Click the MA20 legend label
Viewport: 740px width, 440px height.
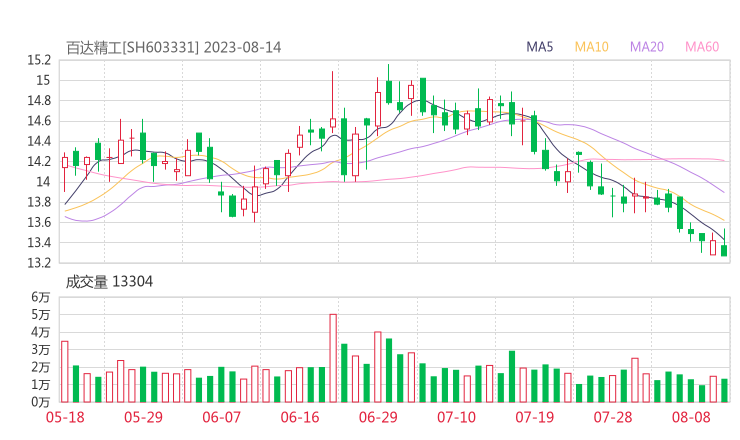pos(647,47)
